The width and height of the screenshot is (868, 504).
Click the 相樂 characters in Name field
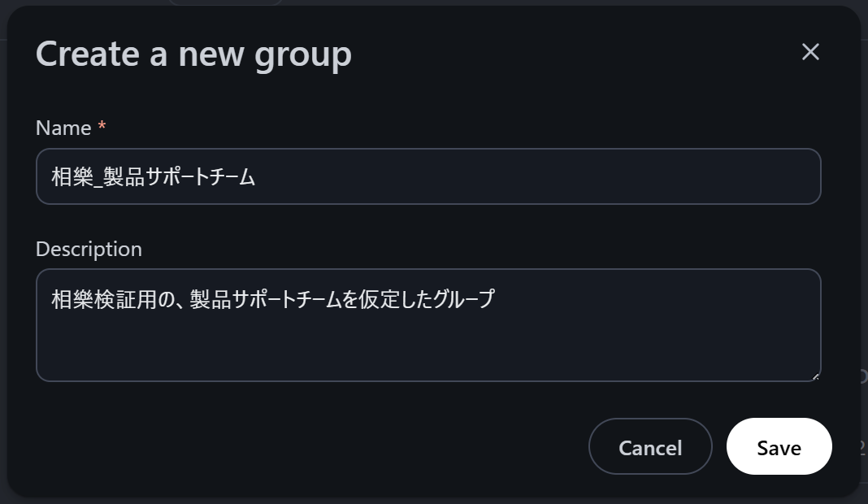click(x=72, y=176)
